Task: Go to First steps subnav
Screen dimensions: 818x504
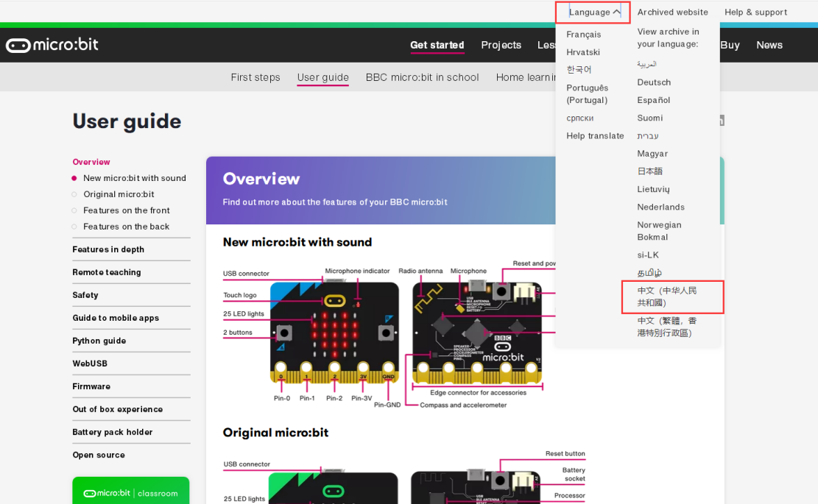Action: (x=255, y=77)
